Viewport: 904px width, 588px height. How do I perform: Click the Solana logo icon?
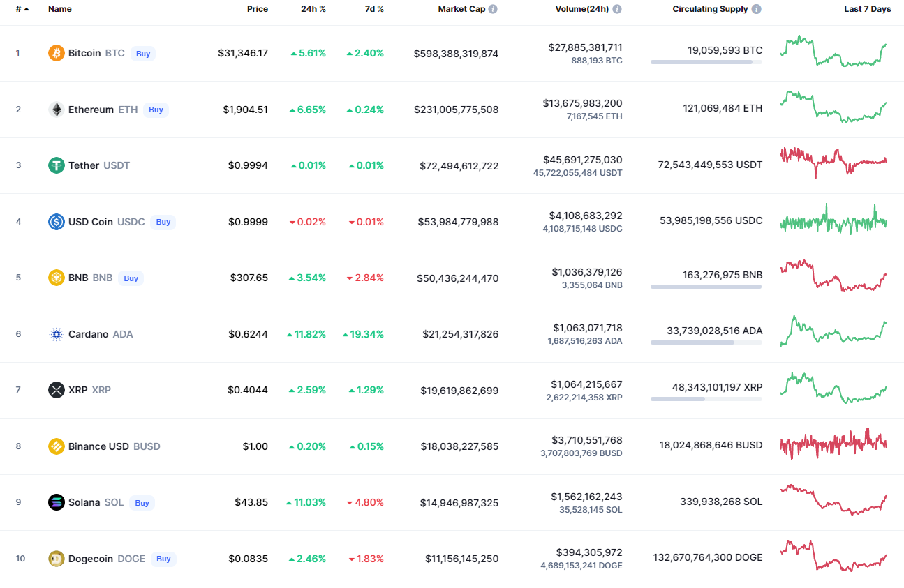[57, 502]
